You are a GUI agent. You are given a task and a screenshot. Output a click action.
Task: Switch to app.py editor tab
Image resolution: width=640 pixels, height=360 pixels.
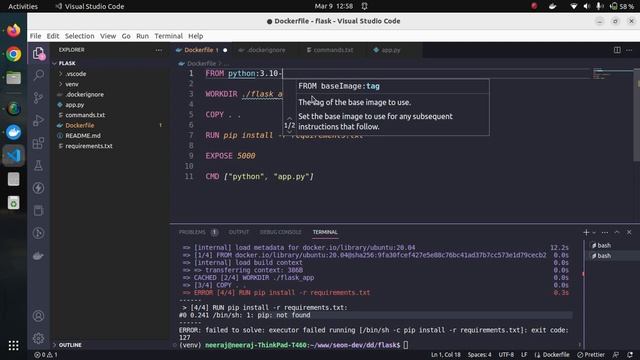pyautogui.click(x=387, y=50)
